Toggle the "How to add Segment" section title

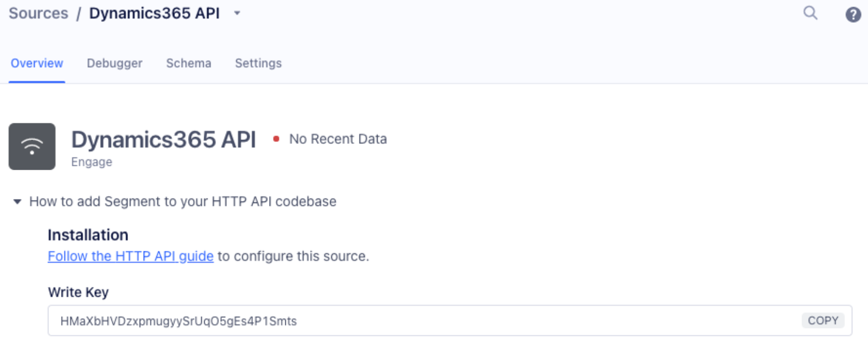click(182, 201)
